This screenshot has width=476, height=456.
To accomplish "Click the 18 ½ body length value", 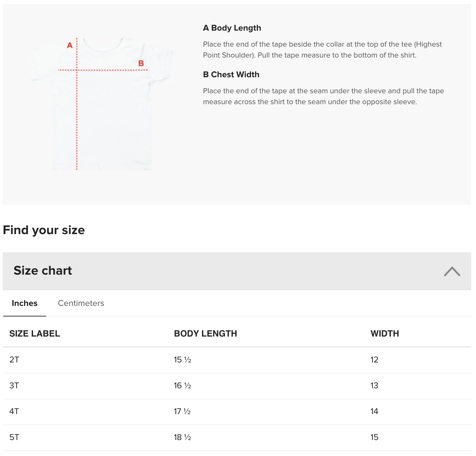I will (183, 437).
